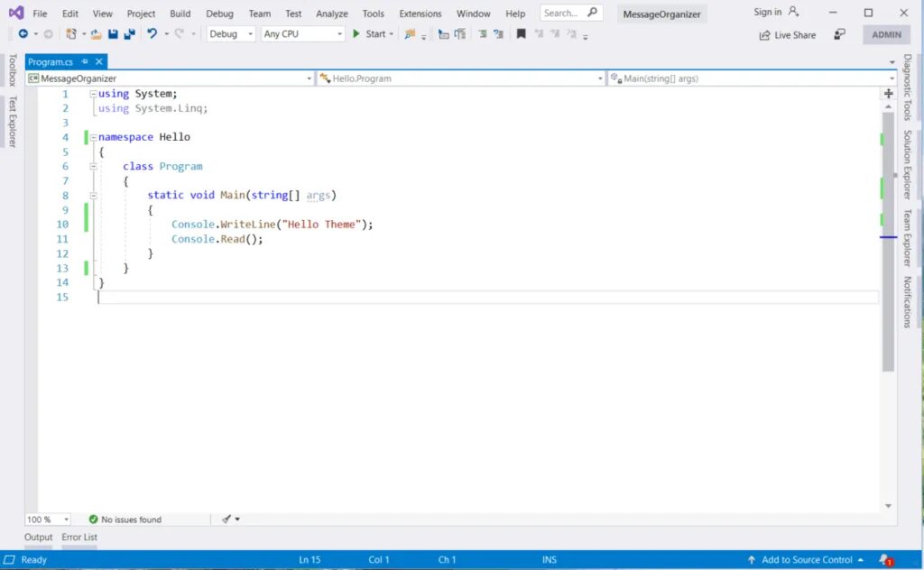
Task: Collapse the namespace Hello block
Action: coord(93,137)
